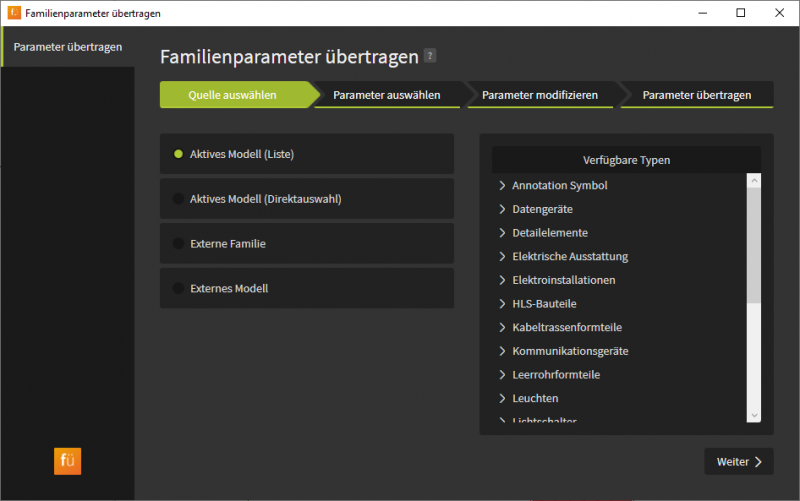Click the scroll-down arrow of types list
Screen dimensions: 800x501
(x=754, y=415)
